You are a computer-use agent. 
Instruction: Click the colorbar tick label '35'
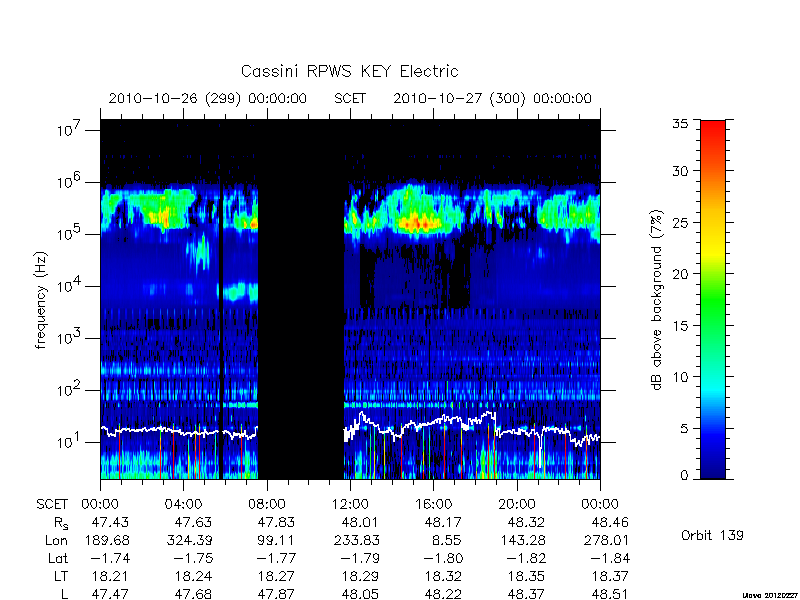682,124
